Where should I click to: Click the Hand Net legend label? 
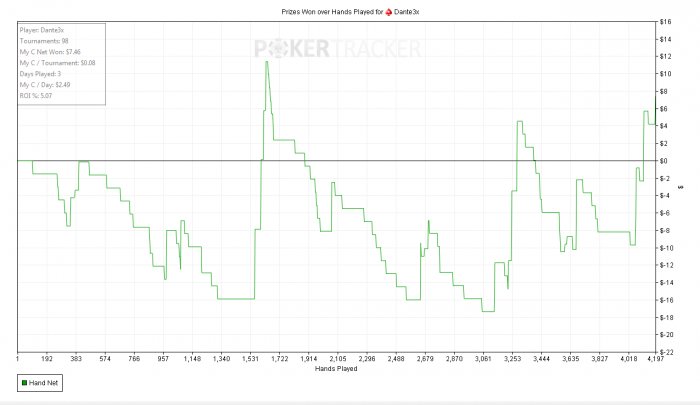click(43, 383)
